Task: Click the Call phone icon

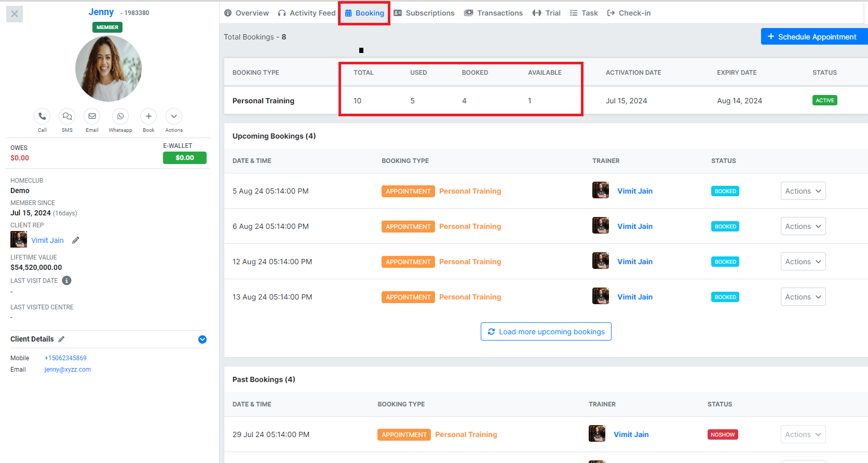Action: [x=42, y=116]
